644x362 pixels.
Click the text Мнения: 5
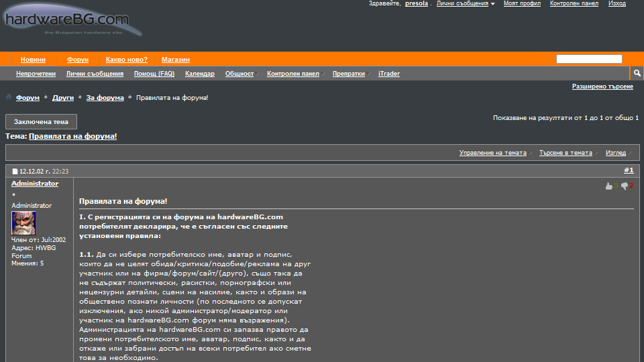(x=28, y=263)
